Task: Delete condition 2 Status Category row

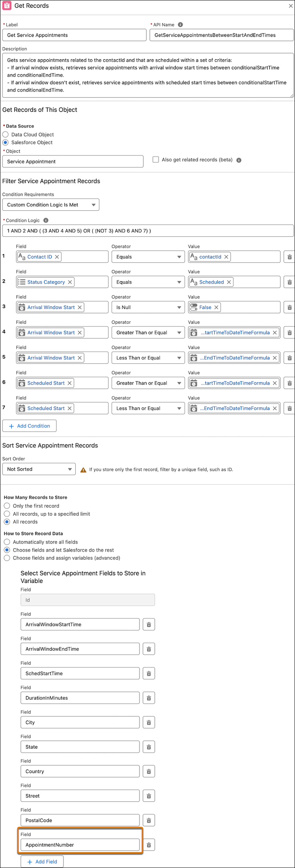Action: coord(289,282)
